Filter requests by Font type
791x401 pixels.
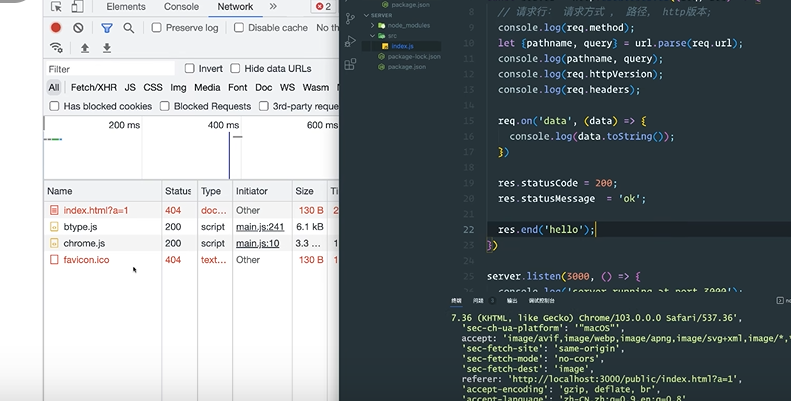(x=238, y=87)
